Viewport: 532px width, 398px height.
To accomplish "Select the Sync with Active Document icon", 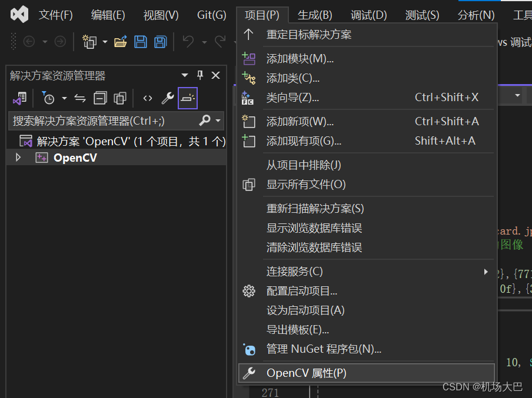I will tap(79, 98).
